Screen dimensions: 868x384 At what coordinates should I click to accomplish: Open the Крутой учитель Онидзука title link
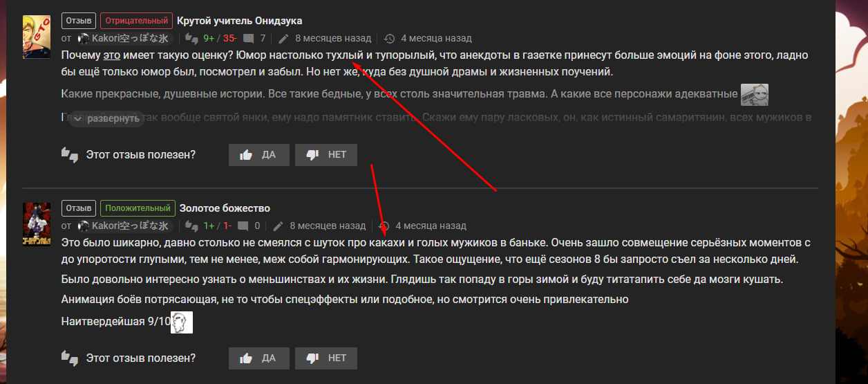click(x=239, y=21)
